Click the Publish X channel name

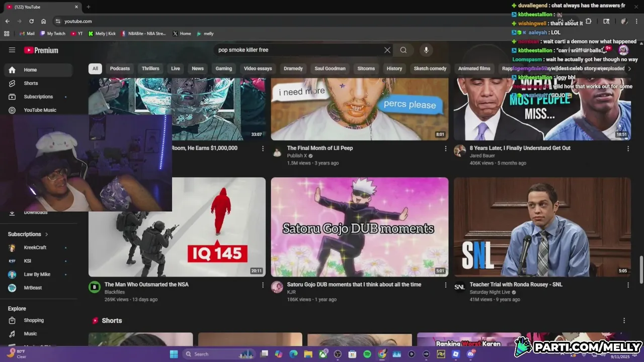297,156
